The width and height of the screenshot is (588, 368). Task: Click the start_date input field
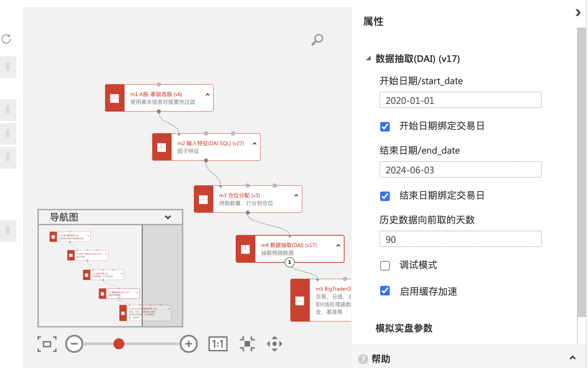tap(460, 100)
